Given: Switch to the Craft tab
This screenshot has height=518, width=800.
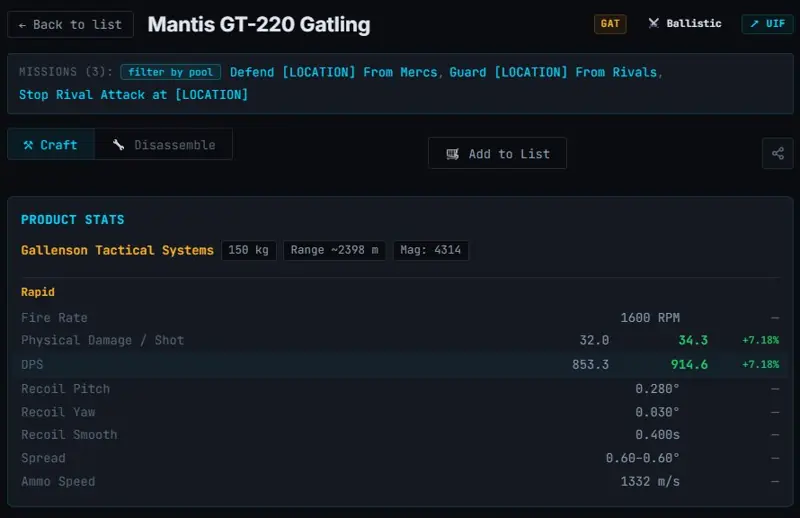Looking at the screenshot, I should coord(51,145).
